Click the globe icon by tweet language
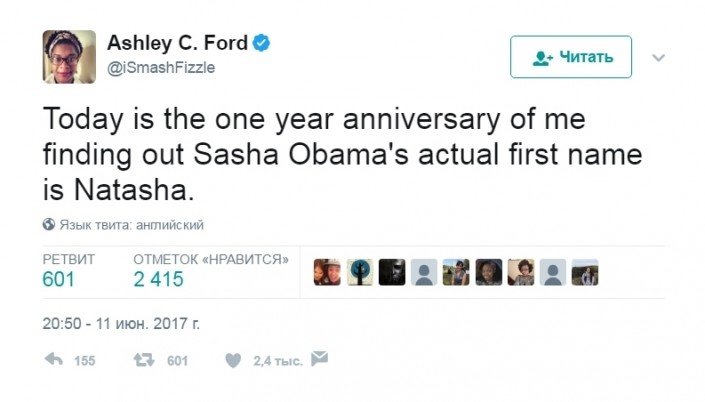Screen dimensions: 705x402 [48, 225]
